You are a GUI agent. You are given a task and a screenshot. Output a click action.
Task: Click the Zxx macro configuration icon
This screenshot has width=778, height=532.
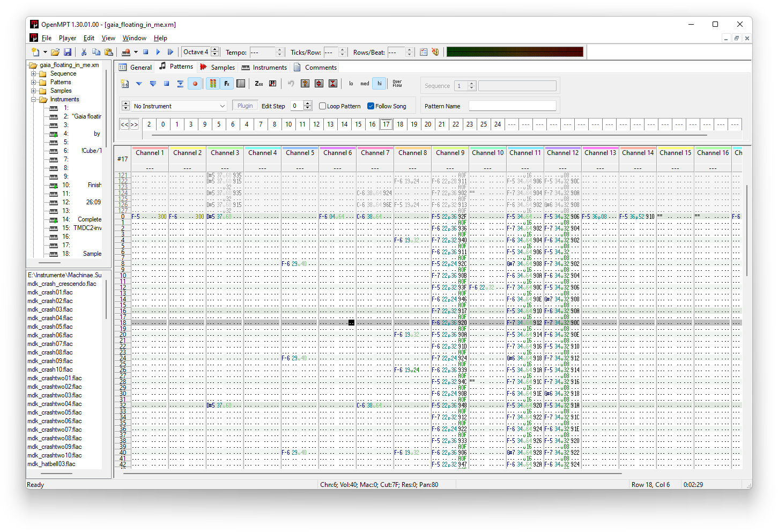pyautogui.click(x=259, y=84)
